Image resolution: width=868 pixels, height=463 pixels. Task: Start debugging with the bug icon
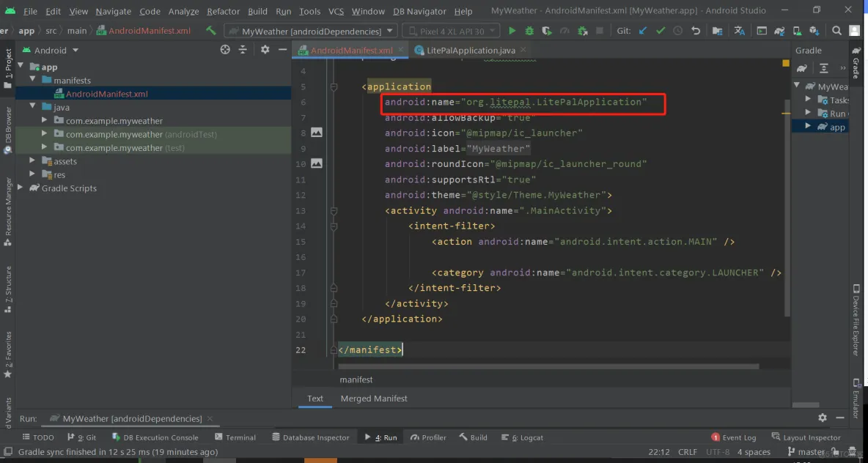tap(530, 31)
